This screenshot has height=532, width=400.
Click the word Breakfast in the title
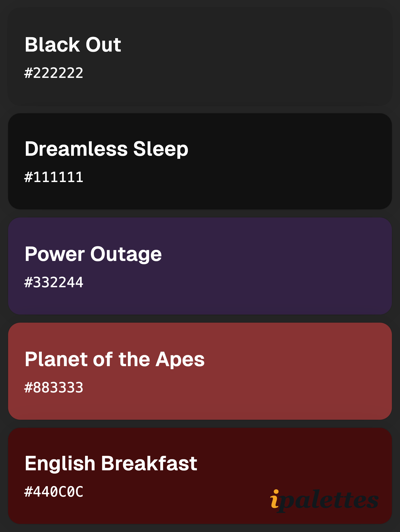coord(149,463)
